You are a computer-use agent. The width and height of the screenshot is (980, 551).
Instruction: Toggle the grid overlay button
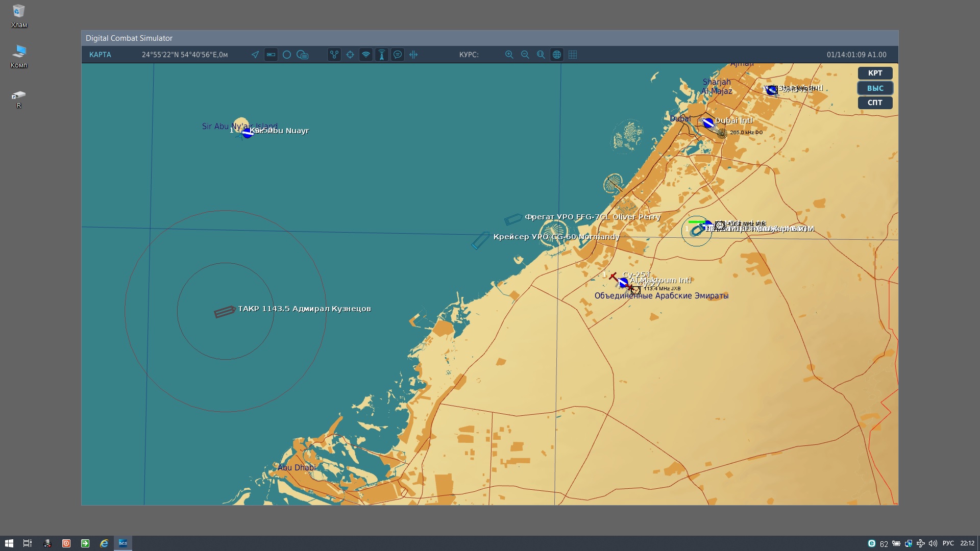point(573,55)
